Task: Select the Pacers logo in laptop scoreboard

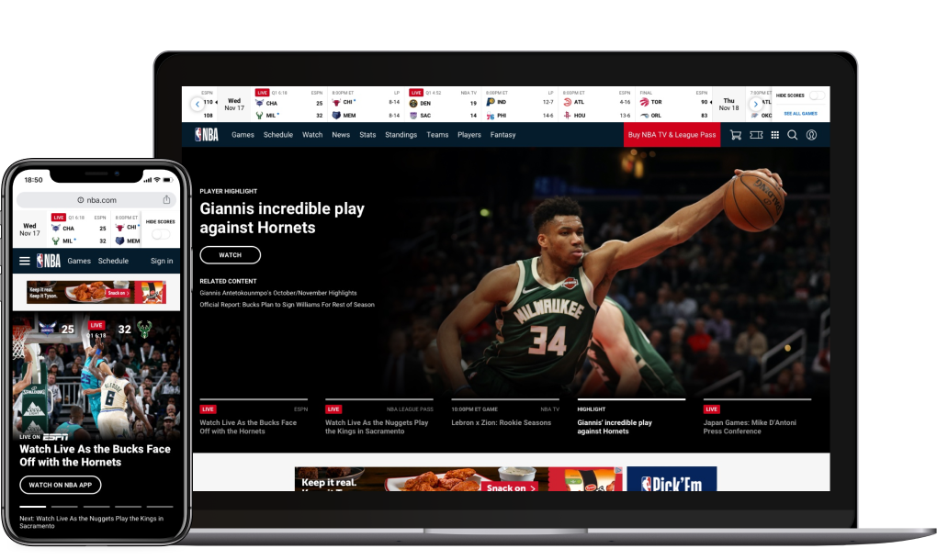Action: point(490,102)
